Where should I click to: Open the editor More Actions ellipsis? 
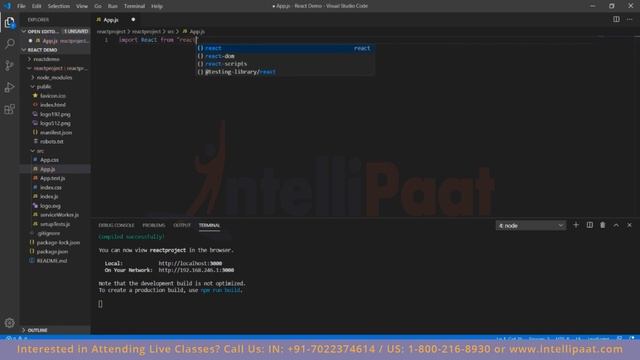pyautogui.click(x=629, y=19)
